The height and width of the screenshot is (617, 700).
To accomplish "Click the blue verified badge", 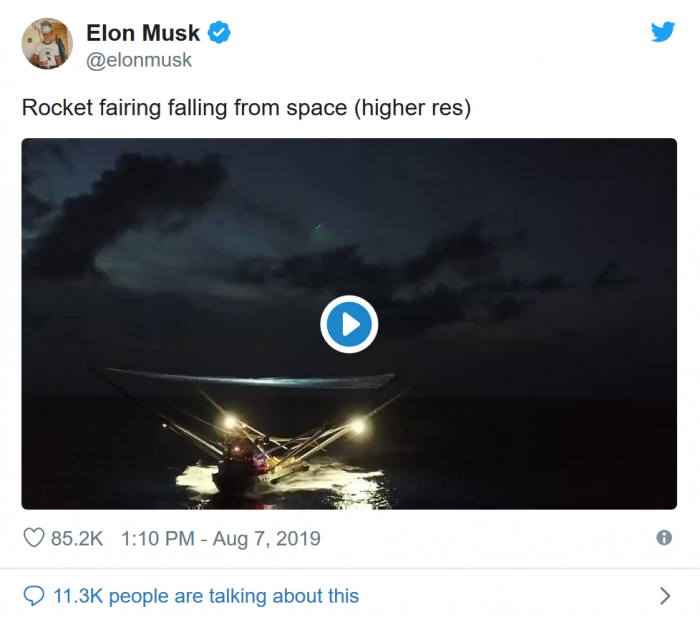I will tap(219, 34).
